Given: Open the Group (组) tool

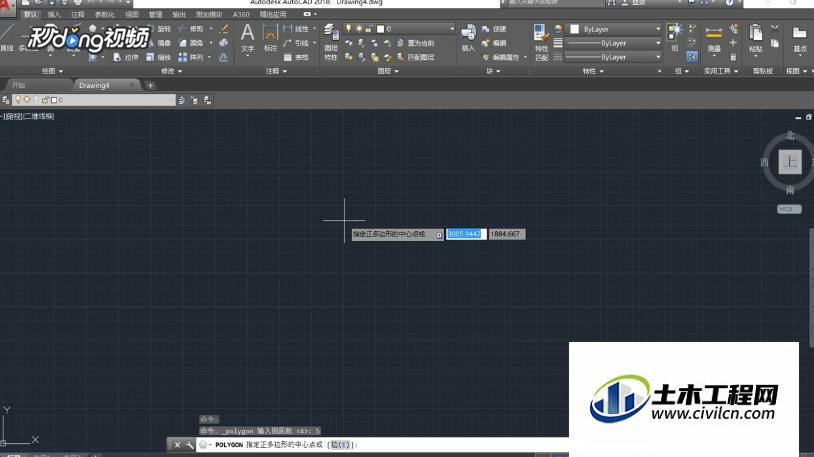Looking at the screenshot, I should click(675, 37).
